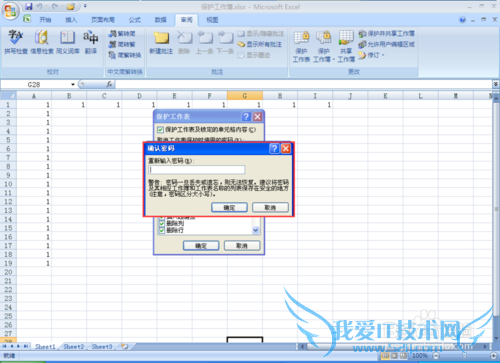Go to 下一条 next comment
The width and height of the screenshot is (500, 363).
coord(225,42)
